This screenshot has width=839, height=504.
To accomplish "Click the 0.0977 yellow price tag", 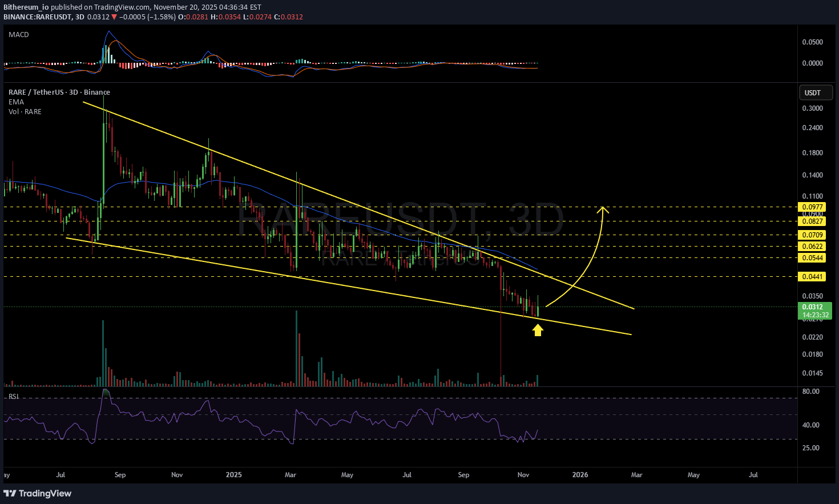I will (x=812, y=207).
